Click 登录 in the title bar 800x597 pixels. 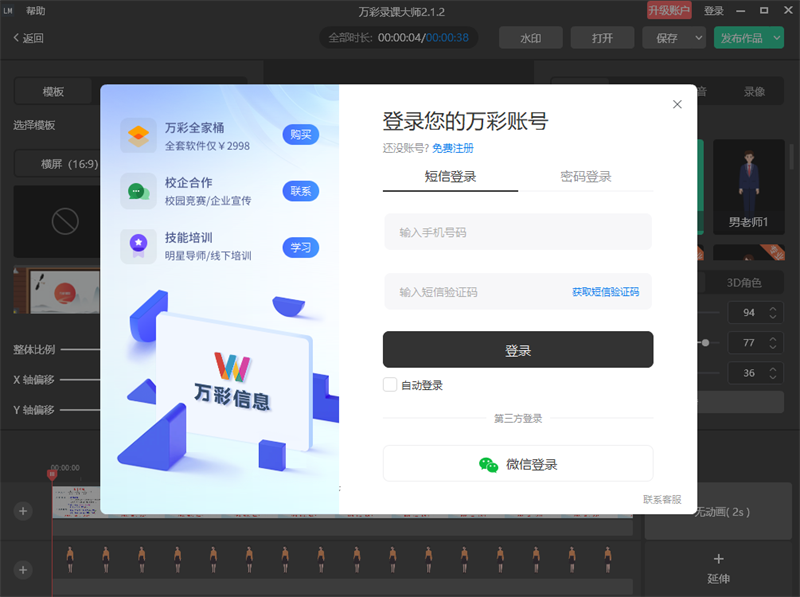coord(714,11)
